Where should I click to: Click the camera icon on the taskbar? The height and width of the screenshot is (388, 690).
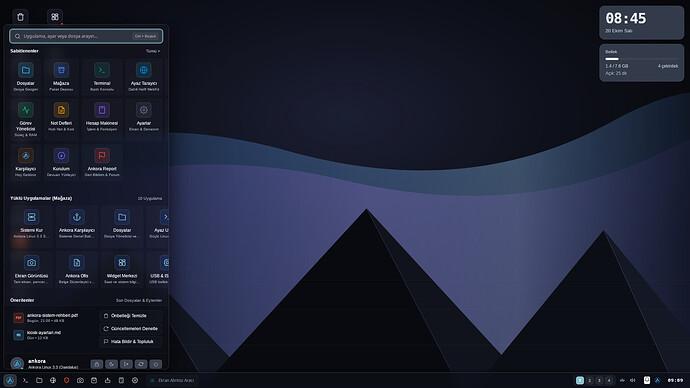point(80,381)
